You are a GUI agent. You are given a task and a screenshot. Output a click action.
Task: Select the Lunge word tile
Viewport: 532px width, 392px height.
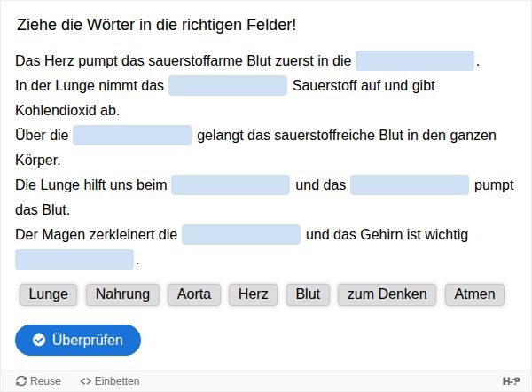click(49, 294)
